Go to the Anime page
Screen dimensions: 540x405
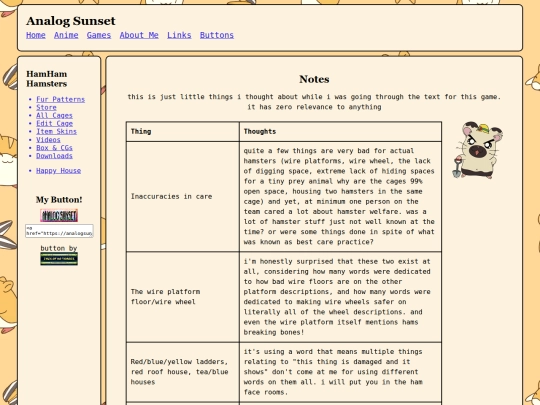[66, 35]
